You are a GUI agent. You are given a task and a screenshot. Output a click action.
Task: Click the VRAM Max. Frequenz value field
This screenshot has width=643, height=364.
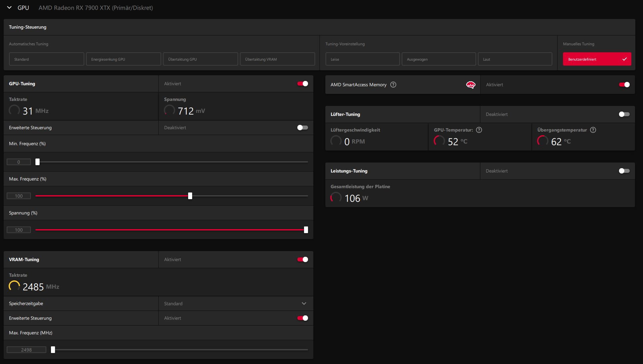[x=26, y=350]
